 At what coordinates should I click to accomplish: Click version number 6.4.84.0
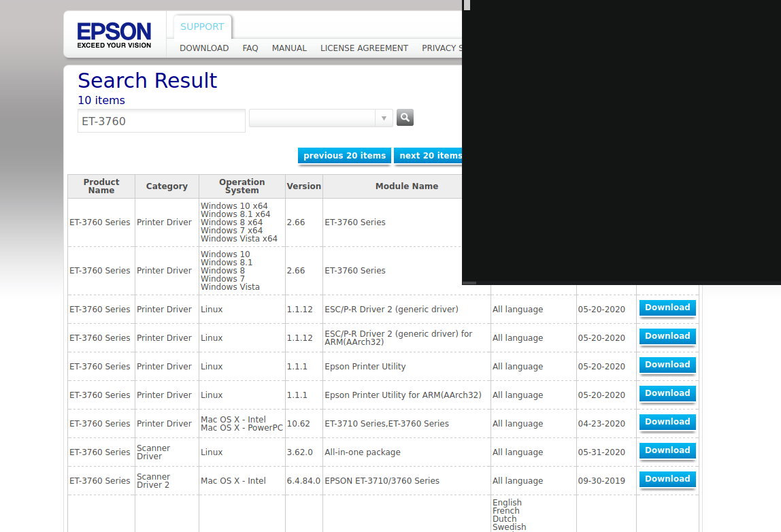pos(304,481)
